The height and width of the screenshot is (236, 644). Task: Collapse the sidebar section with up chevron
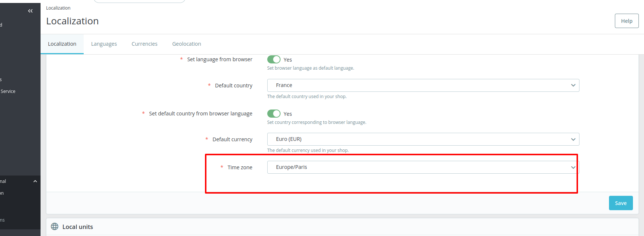pyautogui.click(x=35, y=181)
